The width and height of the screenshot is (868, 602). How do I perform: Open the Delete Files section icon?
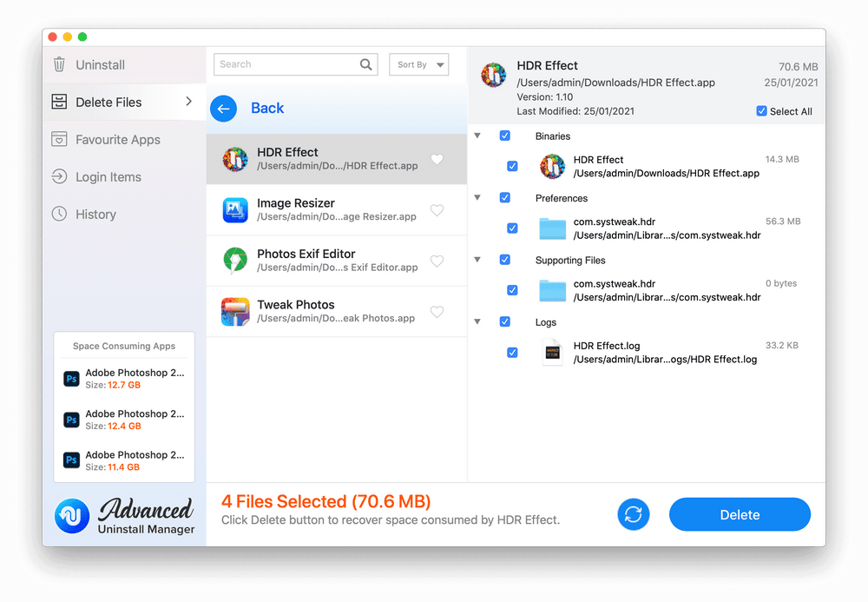pos(59,102)
